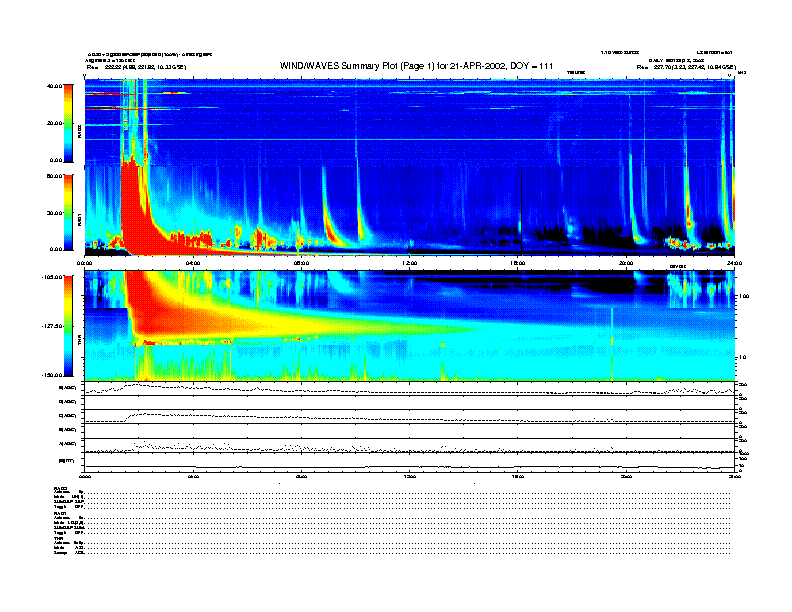The height and width of the screenshot is (612, 792).
Task: Click the RAD1 color scale bar
Action: click(68, 213)
